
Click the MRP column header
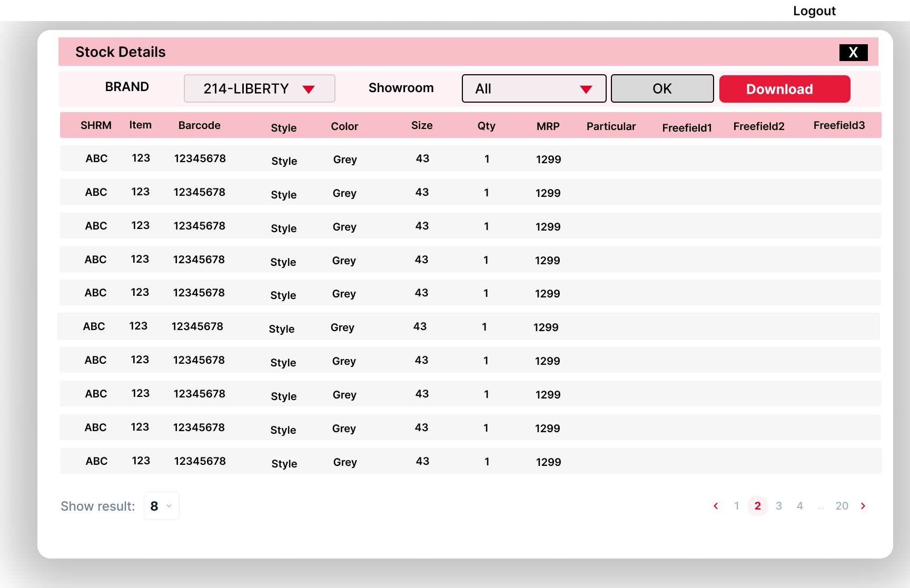(548, 126)
